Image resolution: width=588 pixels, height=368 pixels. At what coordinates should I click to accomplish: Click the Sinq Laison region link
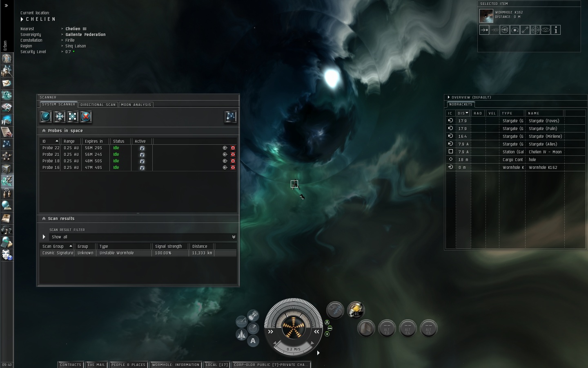[x=76, y=46]
